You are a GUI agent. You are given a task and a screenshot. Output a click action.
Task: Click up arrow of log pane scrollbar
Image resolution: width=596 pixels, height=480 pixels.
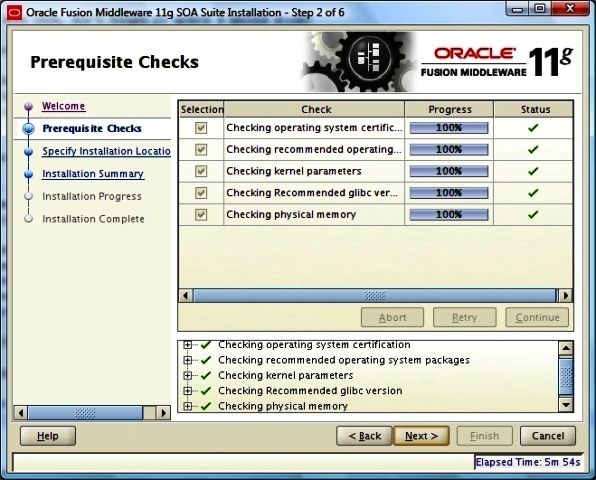click(566, 348)
